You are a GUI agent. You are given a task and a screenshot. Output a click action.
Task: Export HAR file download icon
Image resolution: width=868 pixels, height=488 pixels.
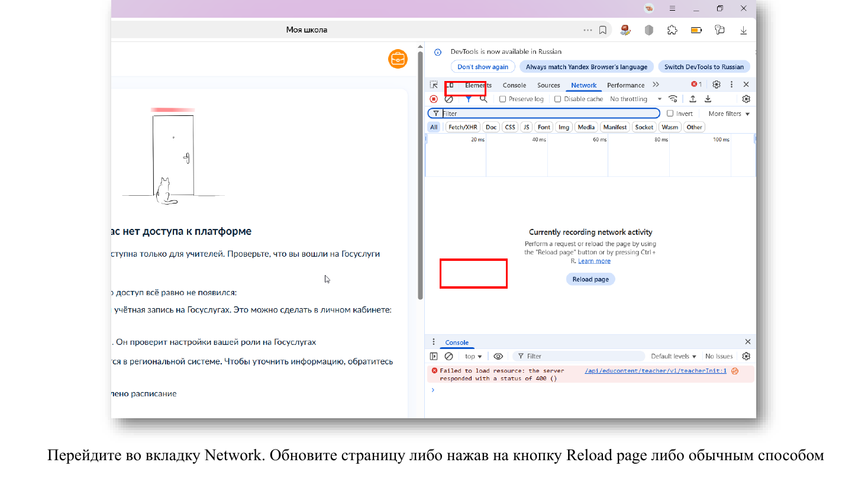(x=708, y=99)
